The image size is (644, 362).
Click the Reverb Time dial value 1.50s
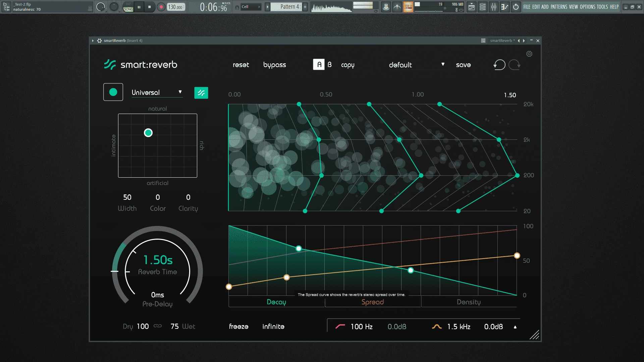point(158,260)
